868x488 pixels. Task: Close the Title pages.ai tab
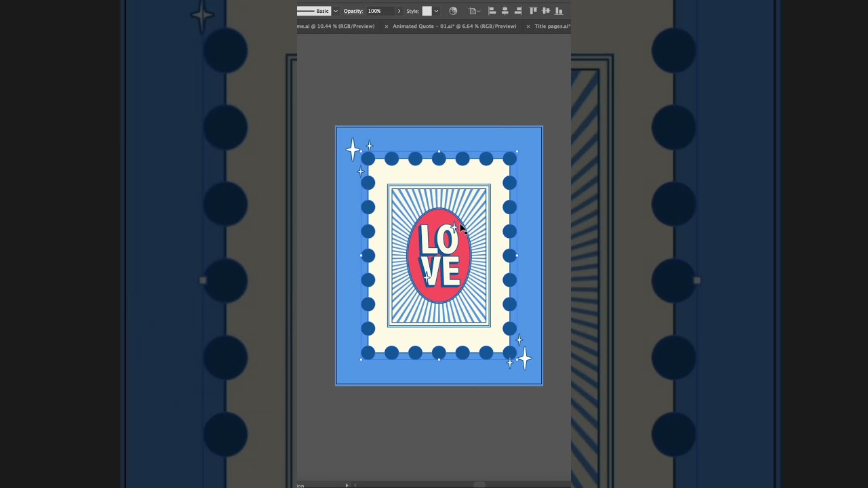pyautogui.click(x=528, y=26)
